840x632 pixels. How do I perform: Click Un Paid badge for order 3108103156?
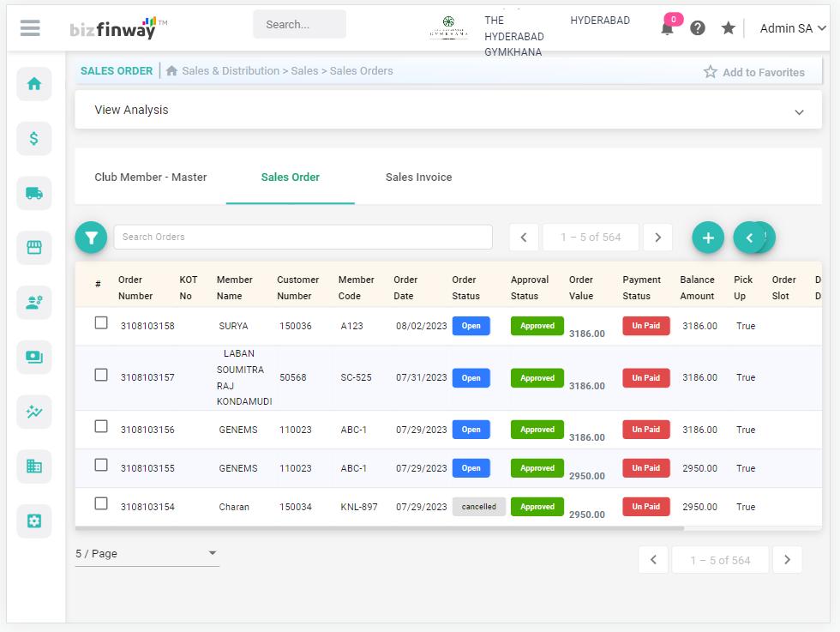pos(646,430)
